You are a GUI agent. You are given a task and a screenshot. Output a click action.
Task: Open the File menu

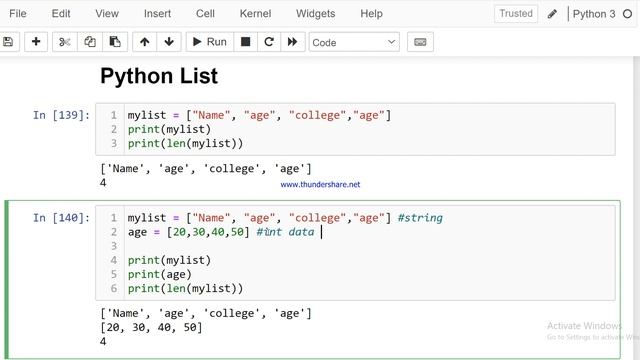click(x=18, y=13)
